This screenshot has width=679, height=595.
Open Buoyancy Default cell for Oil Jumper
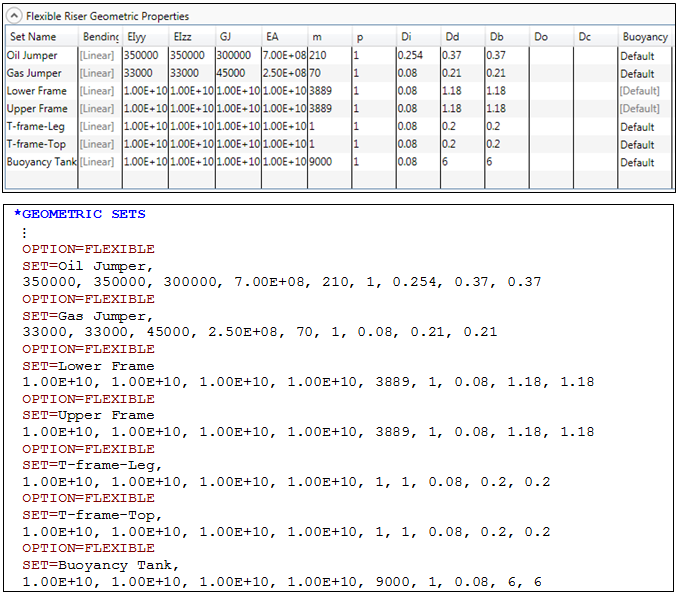644,56
